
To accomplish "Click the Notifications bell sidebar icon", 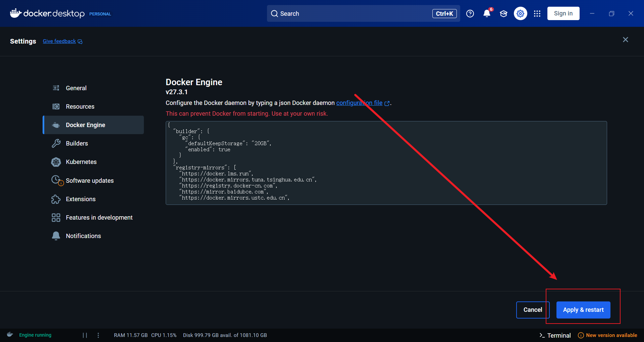I will click(56, 236).
